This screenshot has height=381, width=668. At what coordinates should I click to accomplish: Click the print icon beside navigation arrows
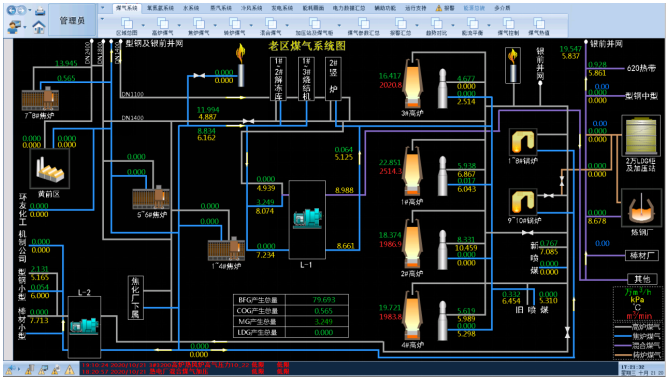(x=40, y=10)
